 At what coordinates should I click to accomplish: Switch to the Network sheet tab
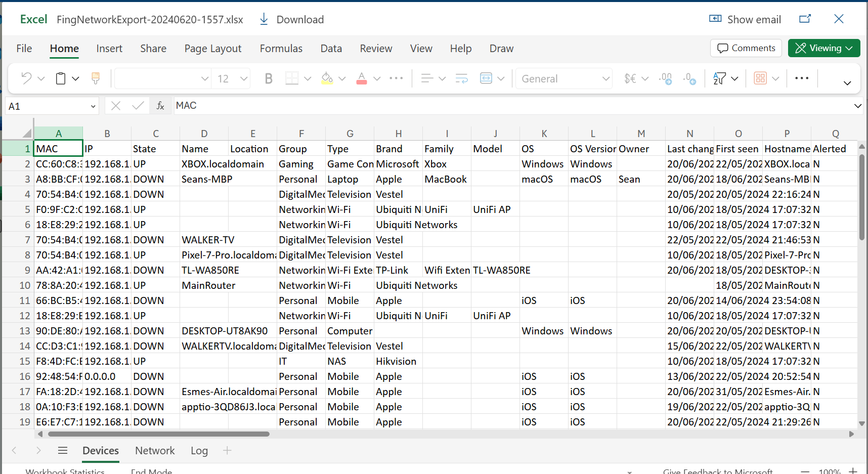(x=155, y=450)
